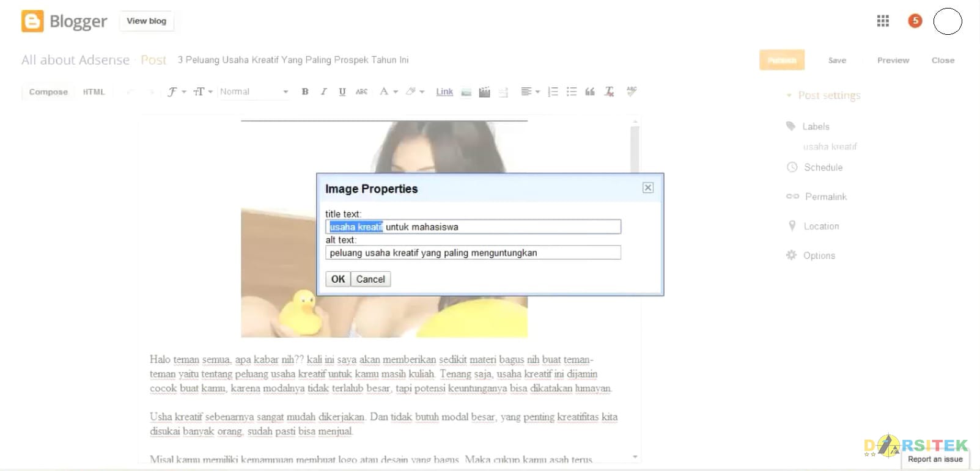Expand the Permalink setting
Screen dimensions: 980x471
(817, 197)
